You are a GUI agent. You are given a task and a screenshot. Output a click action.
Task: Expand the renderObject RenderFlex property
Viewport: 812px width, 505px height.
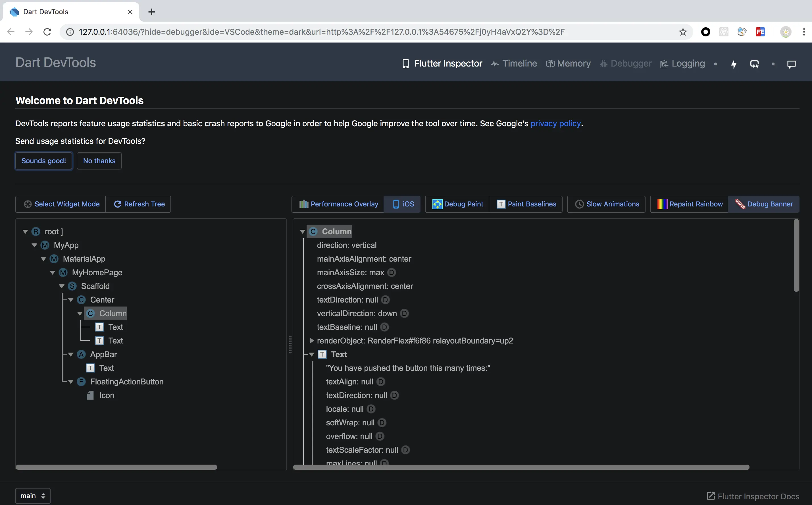pos(311,341)
